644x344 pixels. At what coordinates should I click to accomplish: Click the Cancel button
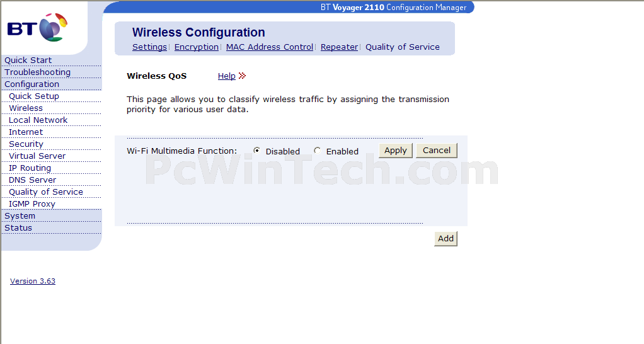(x=437, y=150)
